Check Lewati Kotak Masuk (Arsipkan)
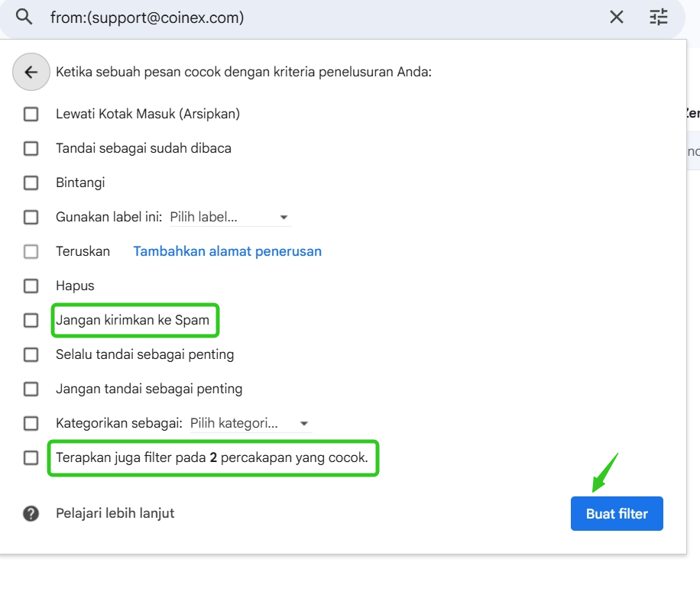700x614 pixels. point(31,114)
